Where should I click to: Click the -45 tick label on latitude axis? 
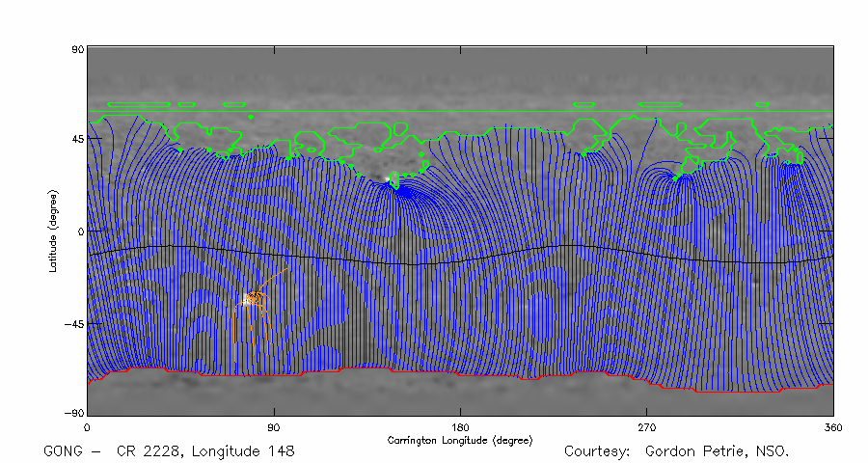pyautogui.click(x=74, y=324)
